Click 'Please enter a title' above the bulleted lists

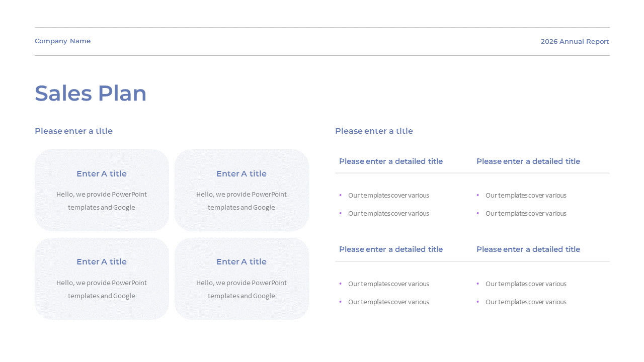click(x=374, y=131)
